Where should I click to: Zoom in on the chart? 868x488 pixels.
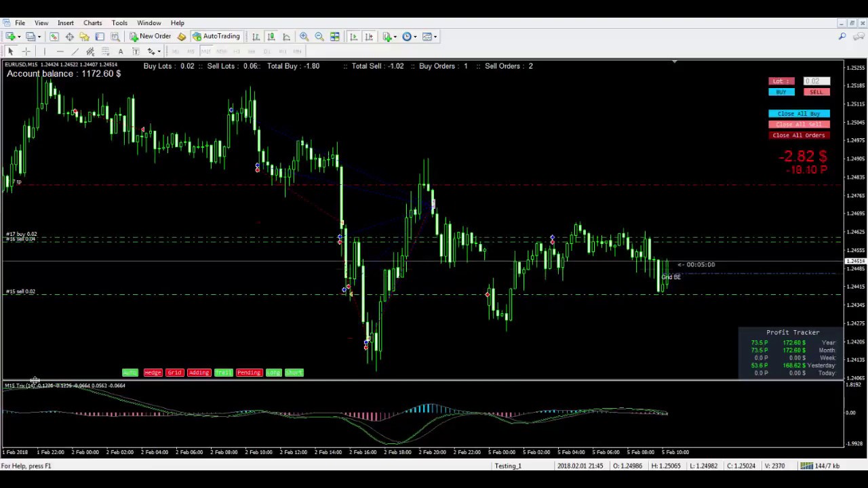(304, 37)
